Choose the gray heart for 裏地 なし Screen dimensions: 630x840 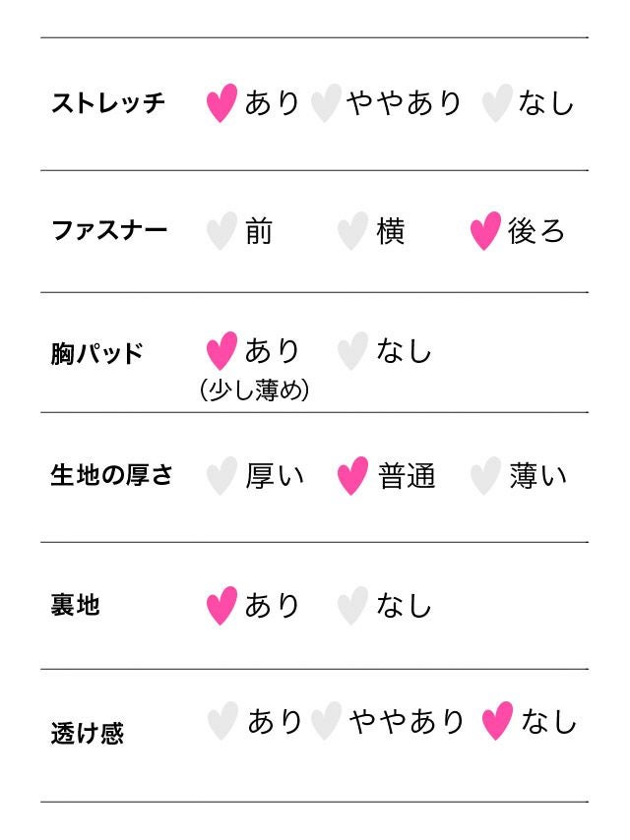[352, 606]
